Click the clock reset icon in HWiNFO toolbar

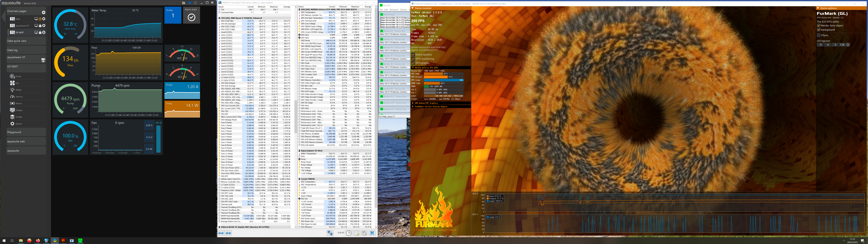(348, 233)
